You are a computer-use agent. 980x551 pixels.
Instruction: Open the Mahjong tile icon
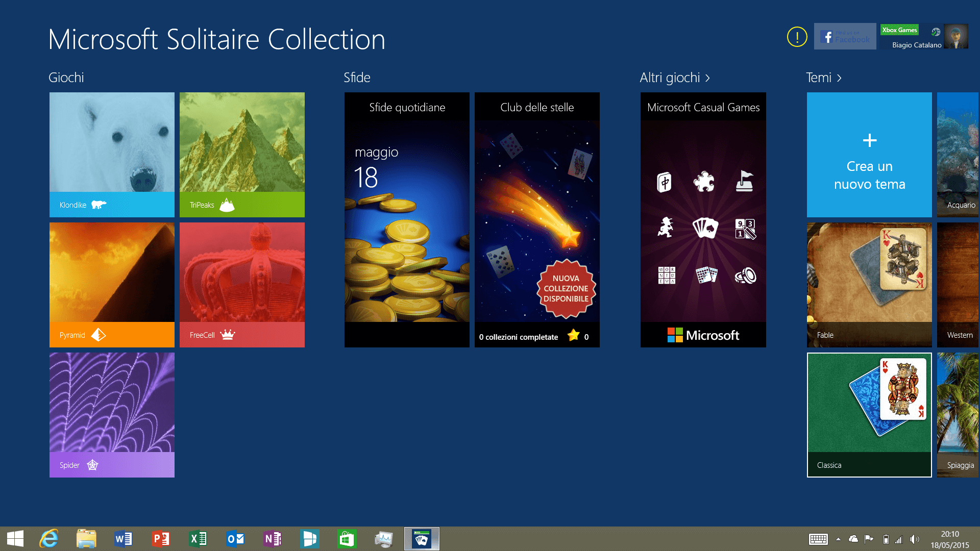[x=664, y=182]
